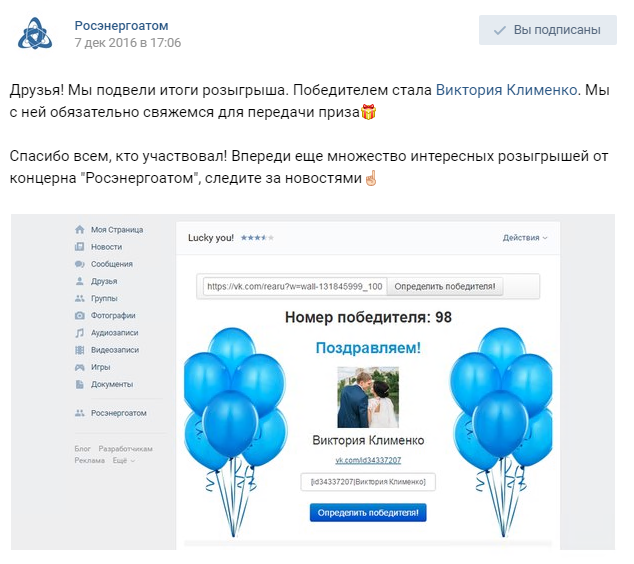Open Сообщения via speech bubble icon
The image size is (634, 564).
point(80,264)
